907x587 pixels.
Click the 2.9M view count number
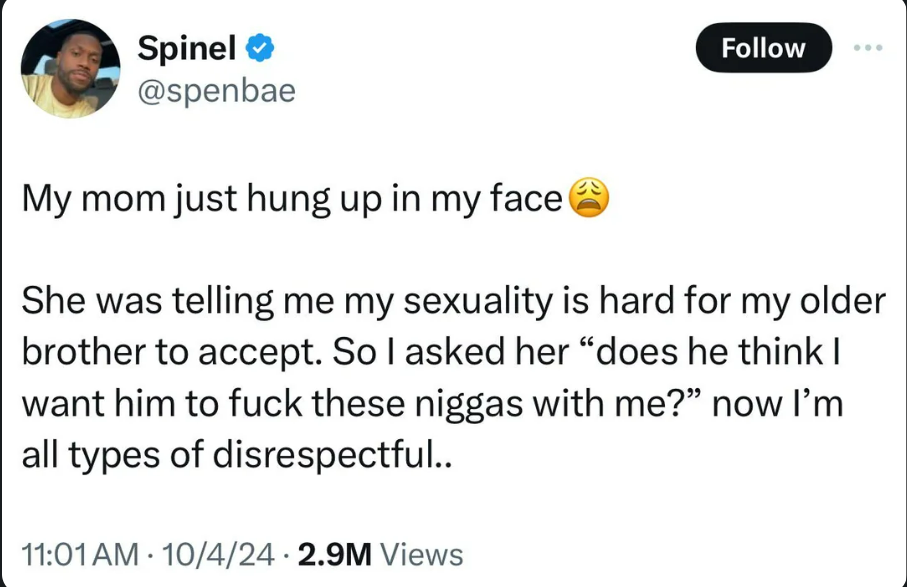(x=334, y=553)
